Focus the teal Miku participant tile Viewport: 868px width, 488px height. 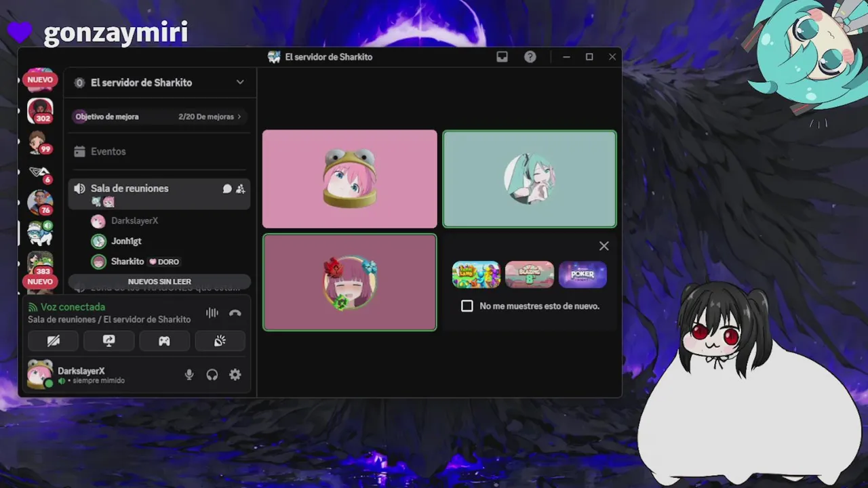[x=530, y=179]
